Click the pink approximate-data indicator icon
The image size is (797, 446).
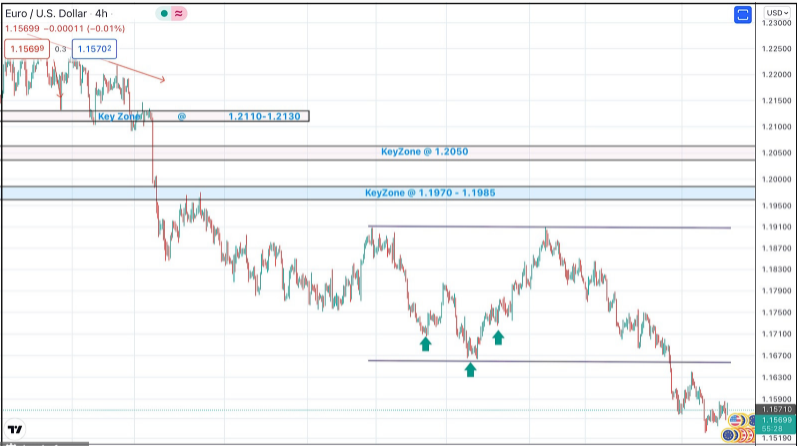coord(178,15)
